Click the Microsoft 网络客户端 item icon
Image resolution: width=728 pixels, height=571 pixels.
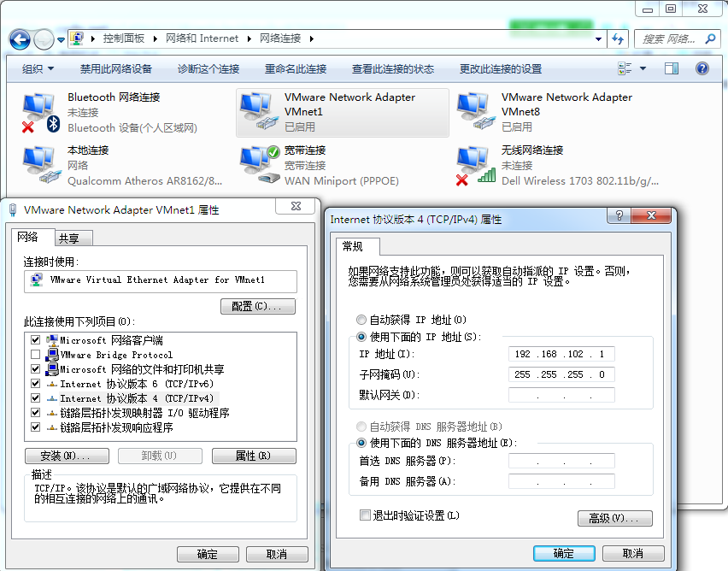coord(52,339)
